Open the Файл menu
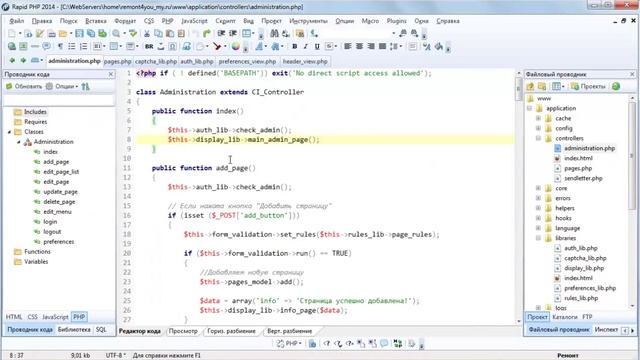 pos(17,21)
